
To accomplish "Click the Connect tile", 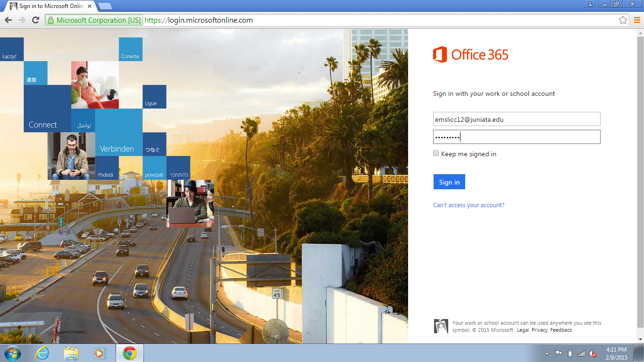I will click(x=47, y=109).
